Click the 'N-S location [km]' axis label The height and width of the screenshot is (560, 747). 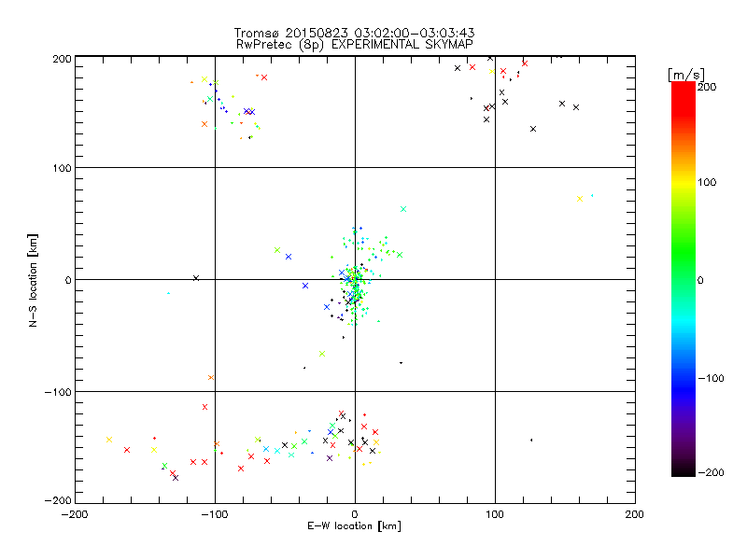[33, 281]
